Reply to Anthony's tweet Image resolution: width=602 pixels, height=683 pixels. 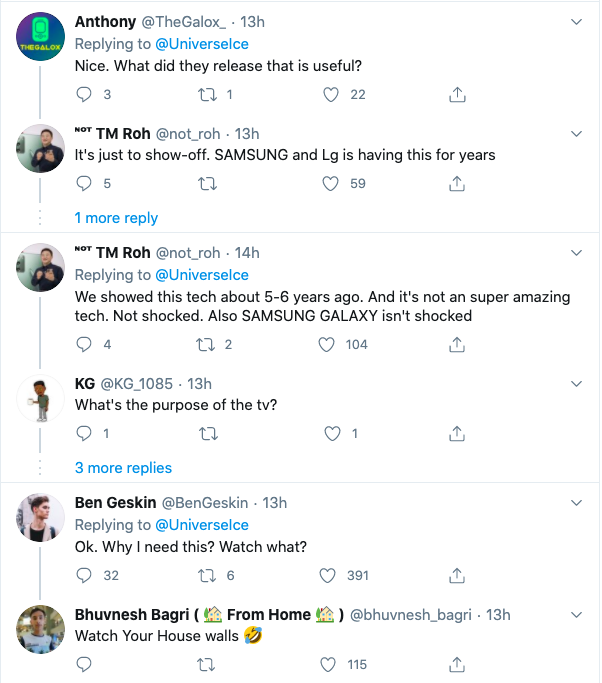point(84,94)
